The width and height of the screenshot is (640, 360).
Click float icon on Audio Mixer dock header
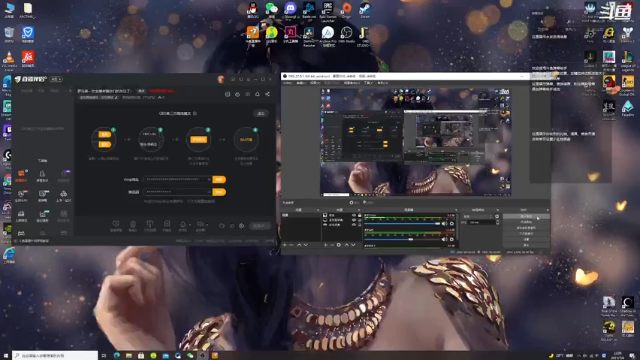click(x=456, y=210)
